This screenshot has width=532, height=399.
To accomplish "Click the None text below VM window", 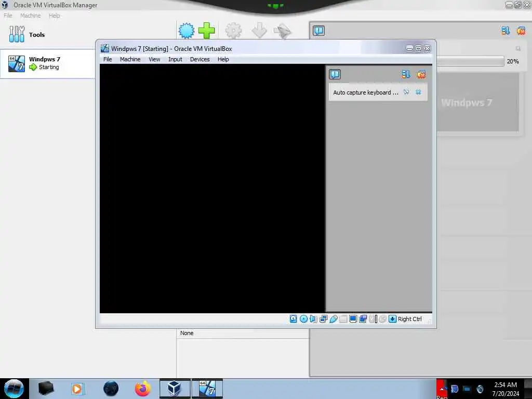I will [187, 333].
